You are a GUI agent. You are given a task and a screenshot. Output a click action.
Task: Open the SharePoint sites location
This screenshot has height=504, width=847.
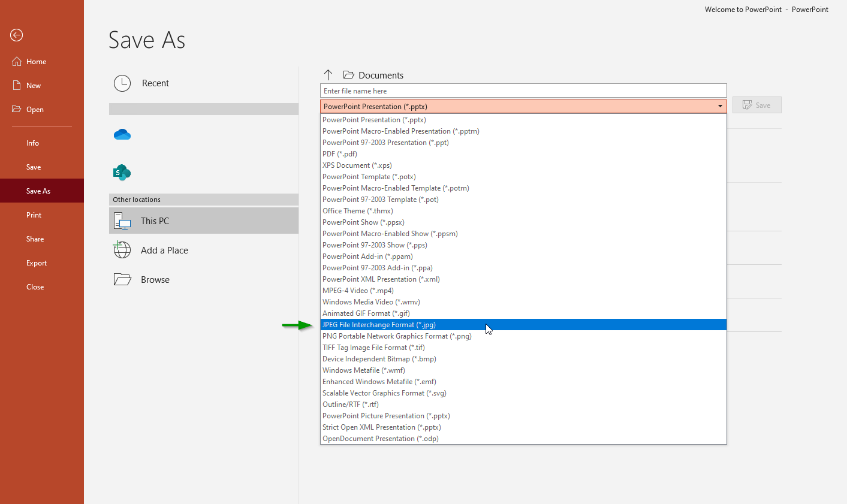click(122, 173)
